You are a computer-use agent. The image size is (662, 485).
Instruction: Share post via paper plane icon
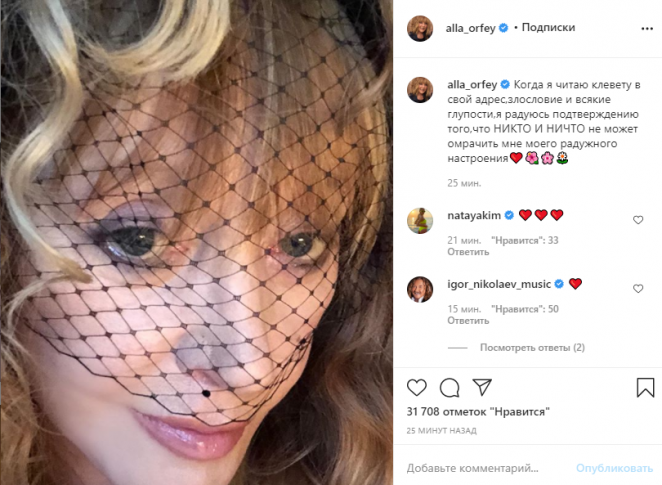pyautogui.click(x=482, y=387)
